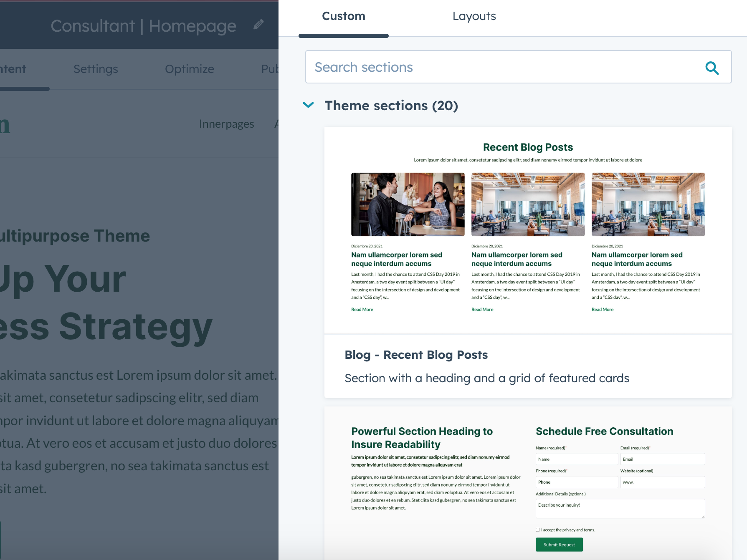
Task: Select the Blog - Recent Blog Posts section title
Action: 416,355
